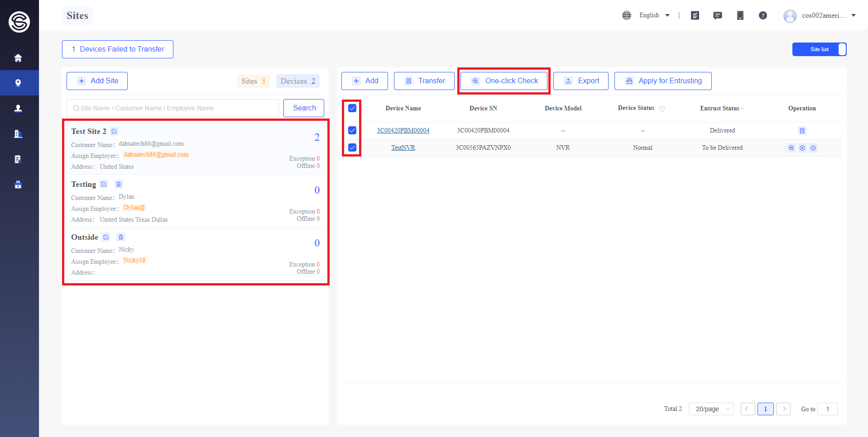Click the One-click Check button

point(504,81)
